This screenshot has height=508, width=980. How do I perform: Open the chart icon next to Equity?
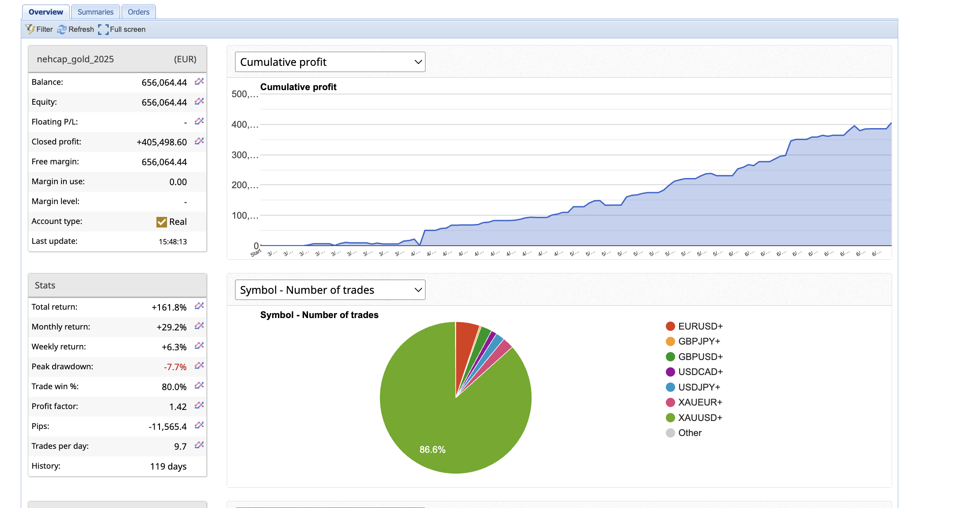[199, 102]
